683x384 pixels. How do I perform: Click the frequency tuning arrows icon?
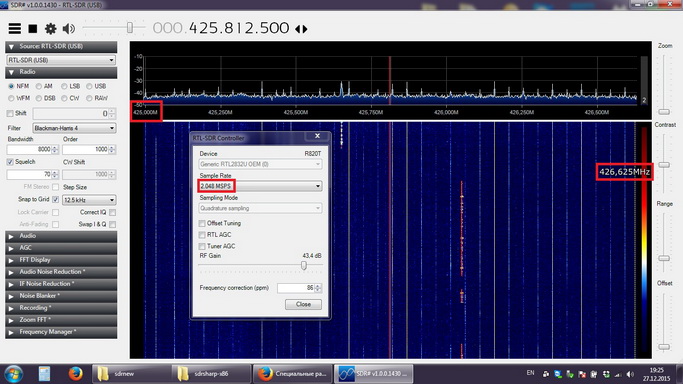tap(301, 29)
